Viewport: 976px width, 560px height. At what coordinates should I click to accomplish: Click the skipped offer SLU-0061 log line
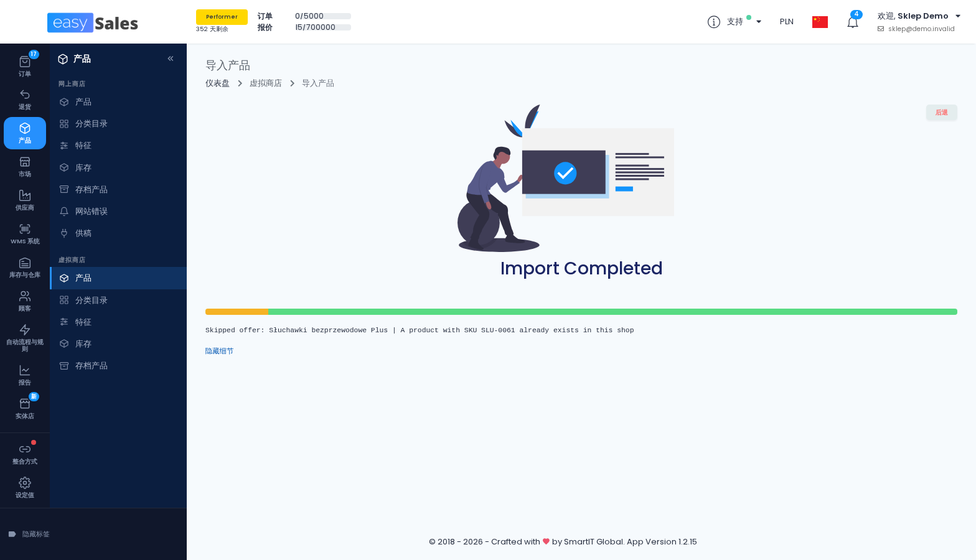point(420,330)
